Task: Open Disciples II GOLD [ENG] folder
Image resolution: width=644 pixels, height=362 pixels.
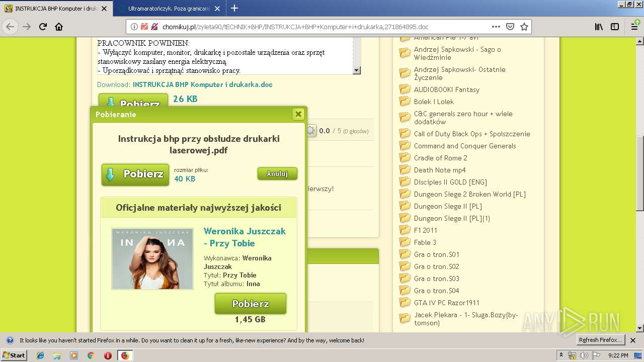Action: 450,182
